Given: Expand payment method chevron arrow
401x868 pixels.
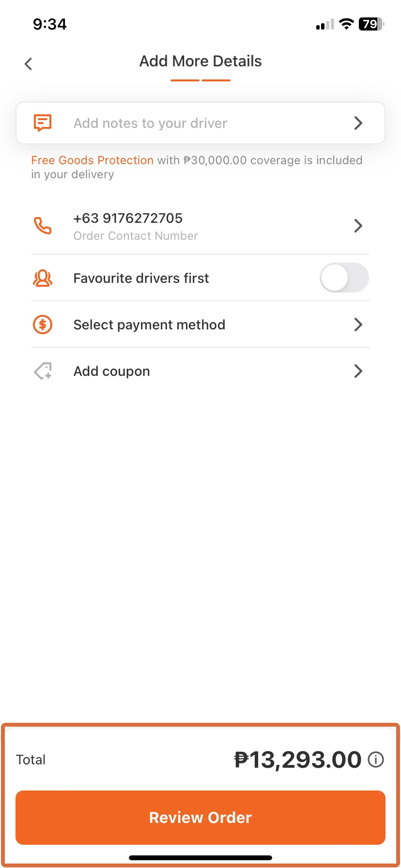Looking at the screenshot, I should 358,325.
